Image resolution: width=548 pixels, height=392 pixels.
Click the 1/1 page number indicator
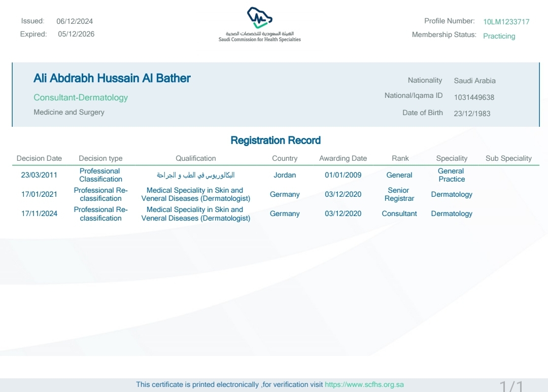pos(511,386)
